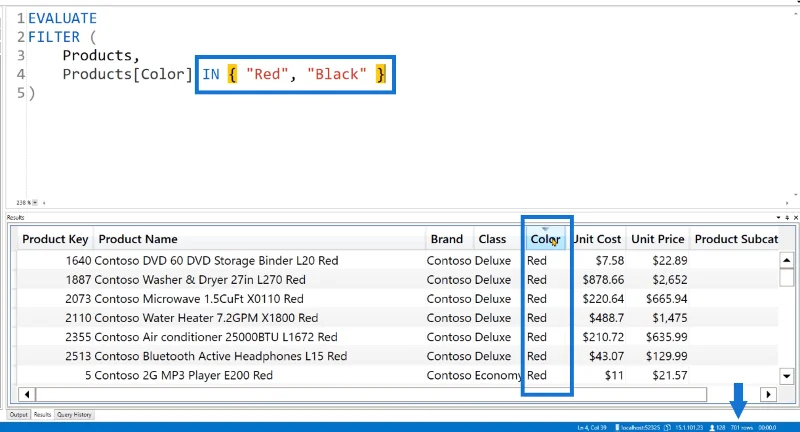Screen dimensions: 800x432
Task: Click 'Contoso Microwave 1.5CuFt X0110 Red' cell
Action: (199, 299)
